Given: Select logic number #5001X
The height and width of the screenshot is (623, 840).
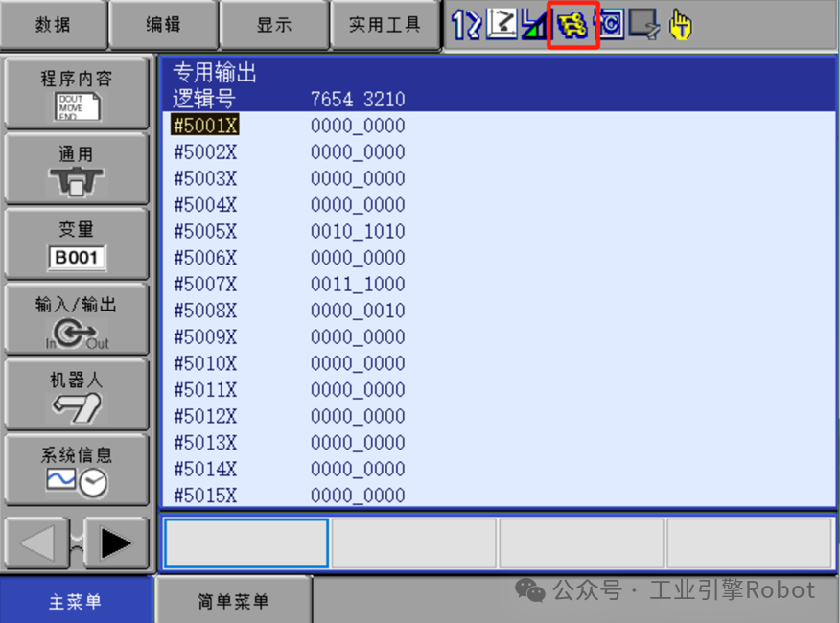Looking at the screenshot, I should [x=205, y=126].
